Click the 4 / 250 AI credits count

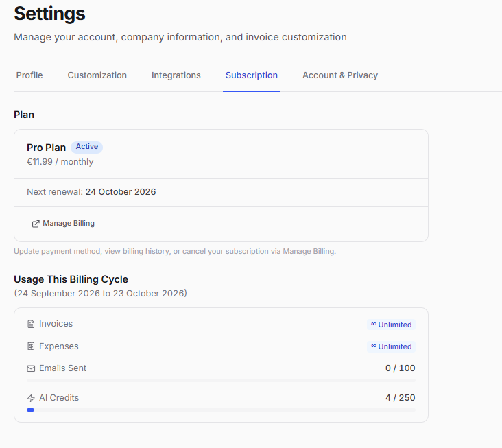pos(401,398)
